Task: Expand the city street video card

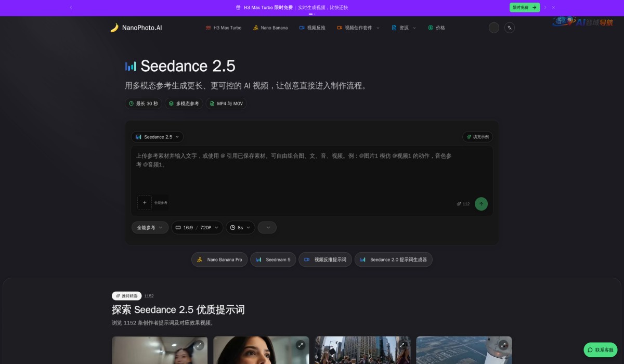Action: 401,345
